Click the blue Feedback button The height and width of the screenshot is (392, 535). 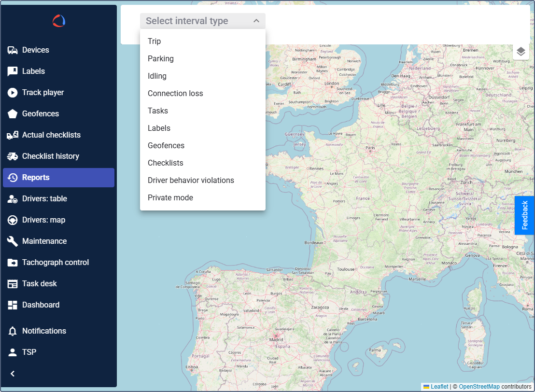click(525, 215)
